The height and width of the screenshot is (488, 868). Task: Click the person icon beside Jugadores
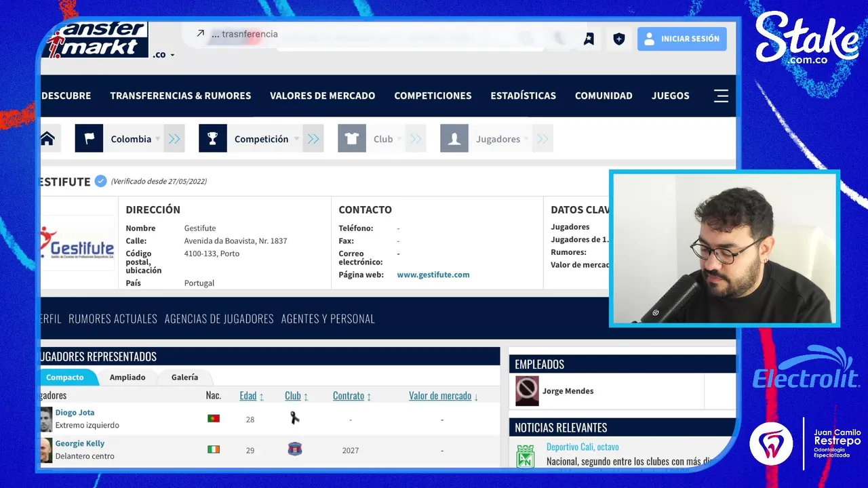pyautogui.click(x=454, y=138)
